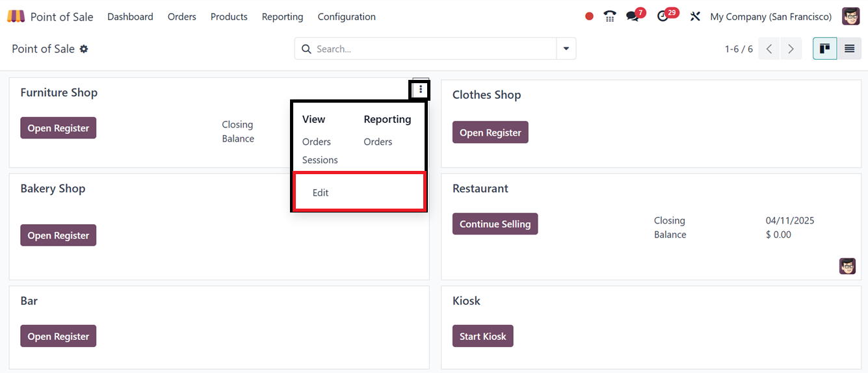Expand the search options dropdown arrow
The width and height of the screenshot is (868, 373).
coord(566,49)
